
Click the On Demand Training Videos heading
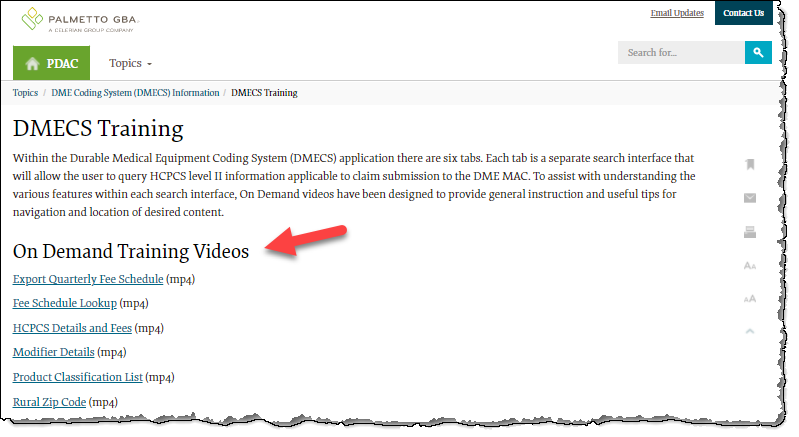pyautogui.click(x=131, y=251)
